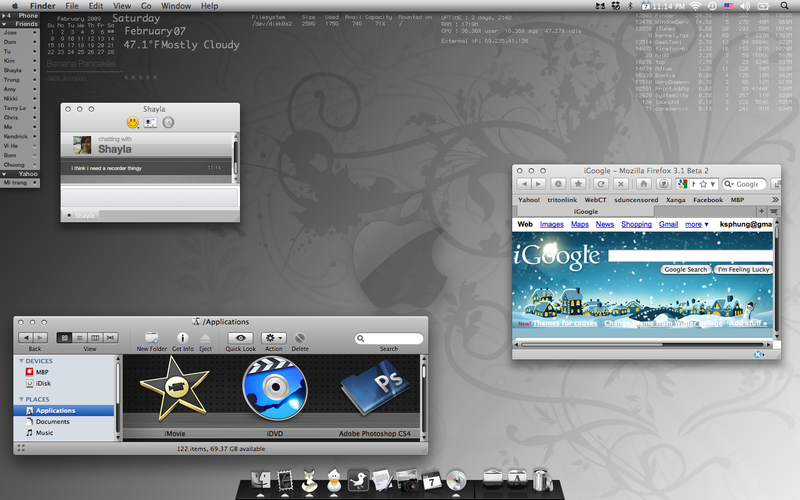Screen dimensions: 800x500
Task: Click the Google Search button
Action: click(686, 269)
